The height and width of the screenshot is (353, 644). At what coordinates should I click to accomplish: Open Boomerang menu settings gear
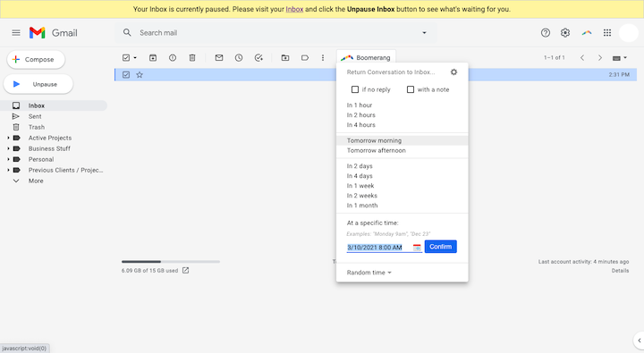pos(453,71)
